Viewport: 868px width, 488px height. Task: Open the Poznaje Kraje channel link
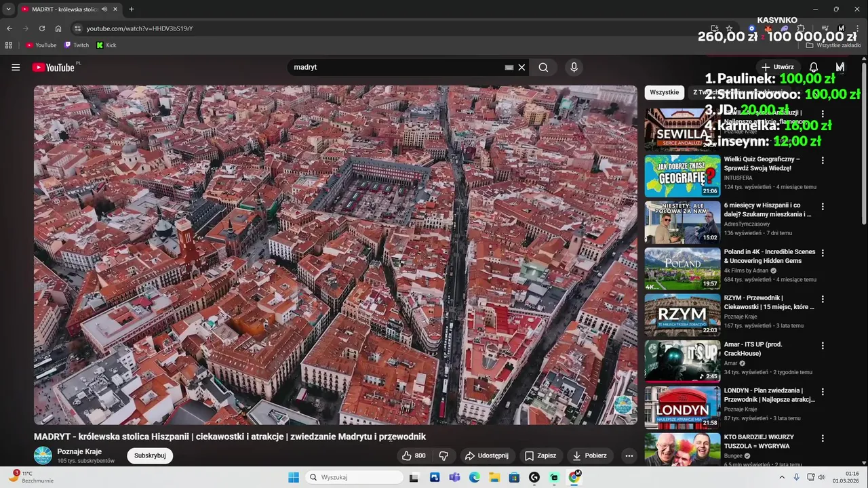point(79,451)
